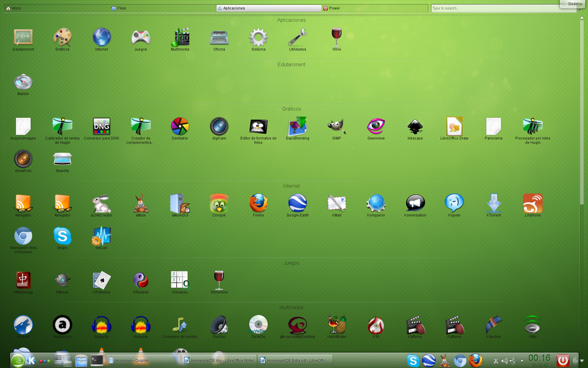Open the Sistema category with the gear icon
Image resolution: width=588 pixels, height=368 pixels.
coord(258,39)
